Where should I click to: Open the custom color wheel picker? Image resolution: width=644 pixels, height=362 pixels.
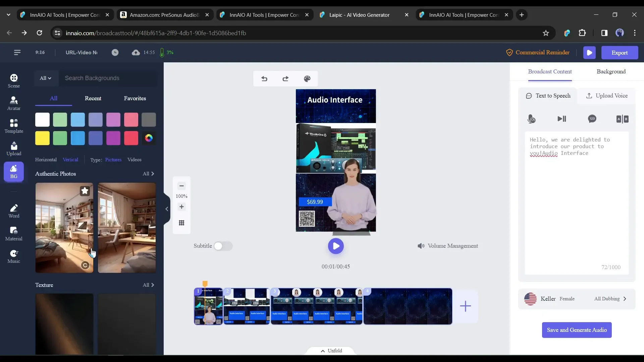[149, 138]
